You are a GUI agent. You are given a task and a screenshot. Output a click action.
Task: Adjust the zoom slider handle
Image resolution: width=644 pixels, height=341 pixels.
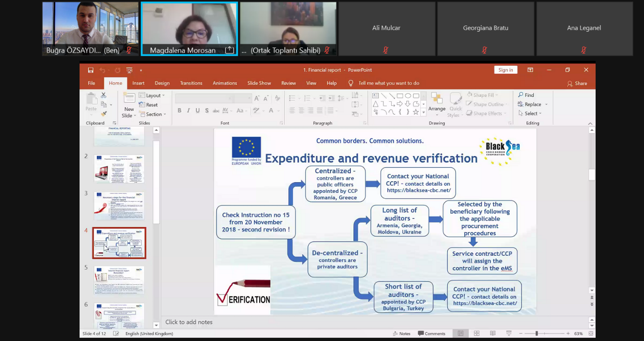point(537,334)
